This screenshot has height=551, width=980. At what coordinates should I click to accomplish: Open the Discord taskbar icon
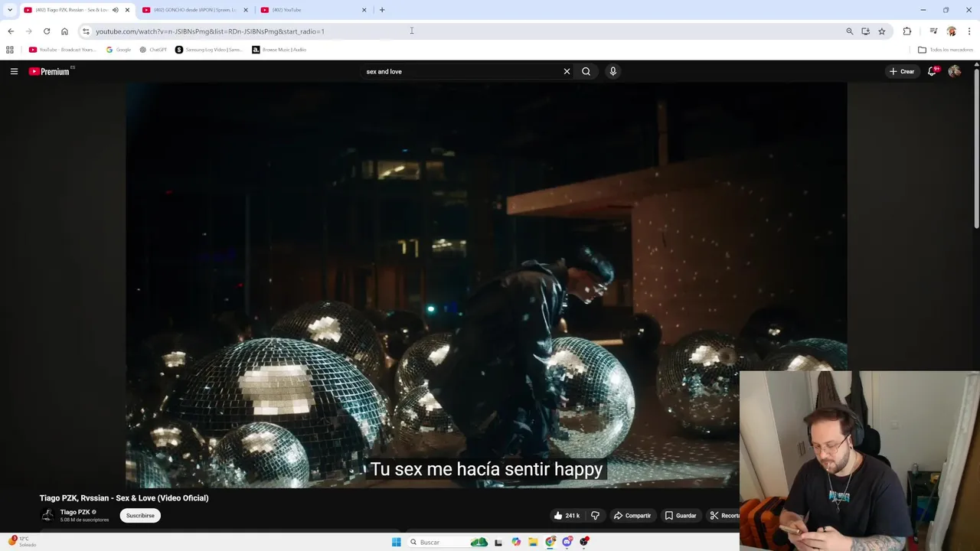(x=567, y=542)
